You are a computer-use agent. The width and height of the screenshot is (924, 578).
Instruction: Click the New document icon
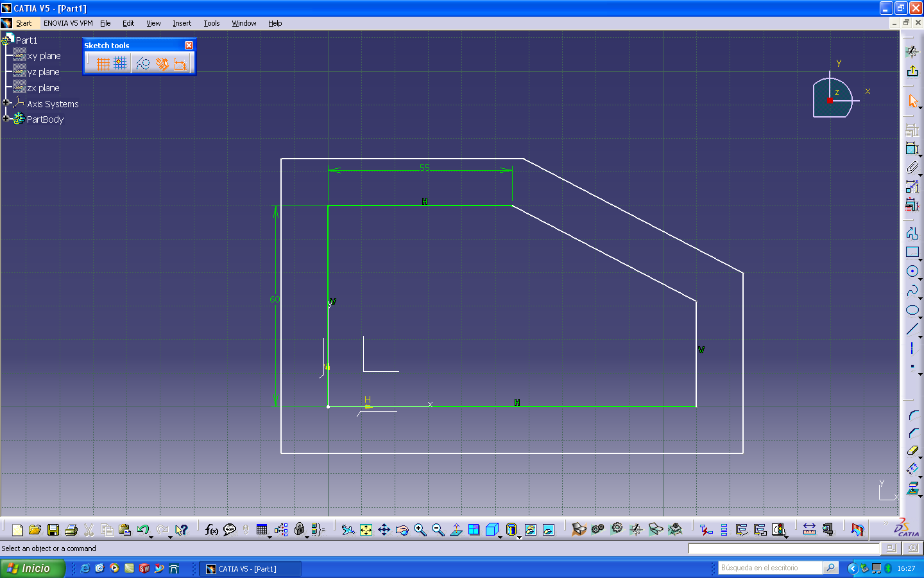point(17,530)
